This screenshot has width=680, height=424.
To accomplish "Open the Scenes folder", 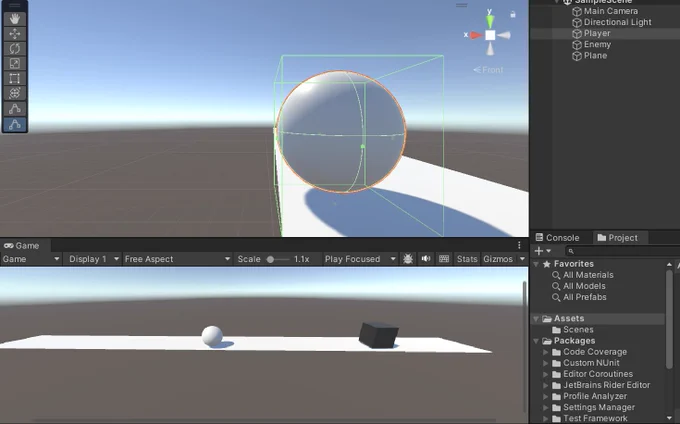I will click(578, 330).
